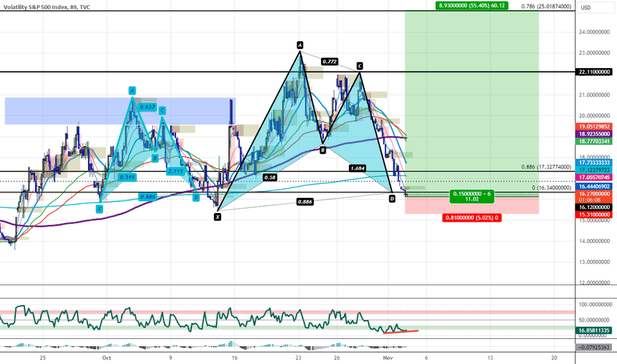The height and width of the screenshot is (364, 617).
Task: Select the 25 date on time axis
Action: pos(42,357)
